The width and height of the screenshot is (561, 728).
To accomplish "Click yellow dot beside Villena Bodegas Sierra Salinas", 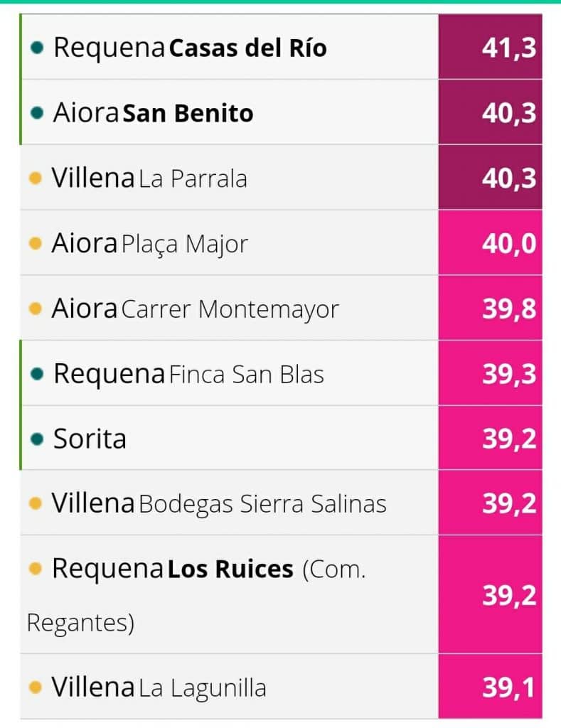I will click(x=36, y=503).
